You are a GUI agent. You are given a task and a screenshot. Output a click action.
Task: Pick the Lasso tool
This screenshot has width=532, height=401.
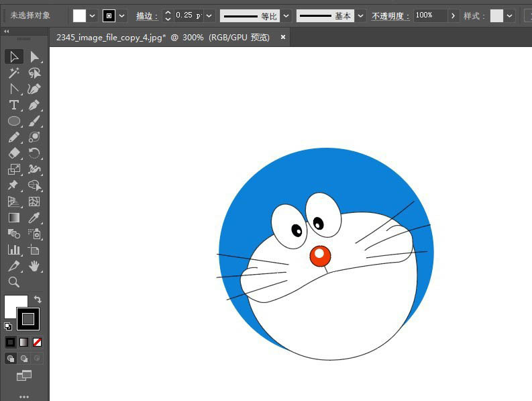pyautogui.click(x=34, y=73)
